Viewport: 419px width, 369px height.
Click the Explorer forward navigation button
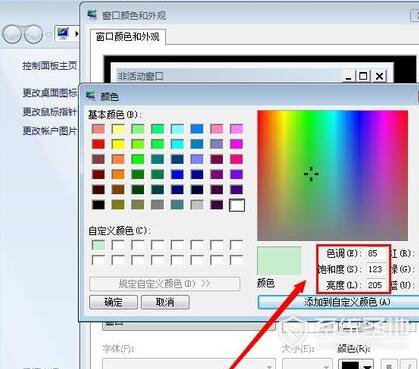click(x=34, y=34)
